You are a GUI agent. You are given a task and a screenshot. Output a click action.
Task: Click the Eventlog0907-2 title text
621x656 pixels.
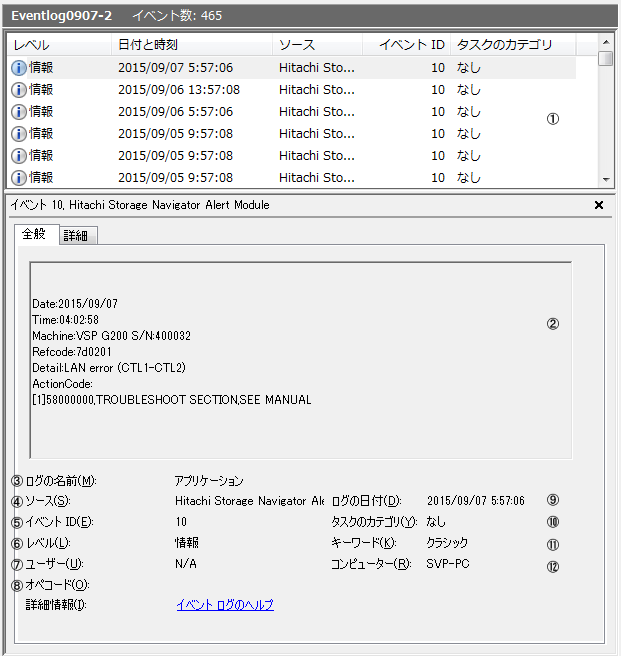62,16
